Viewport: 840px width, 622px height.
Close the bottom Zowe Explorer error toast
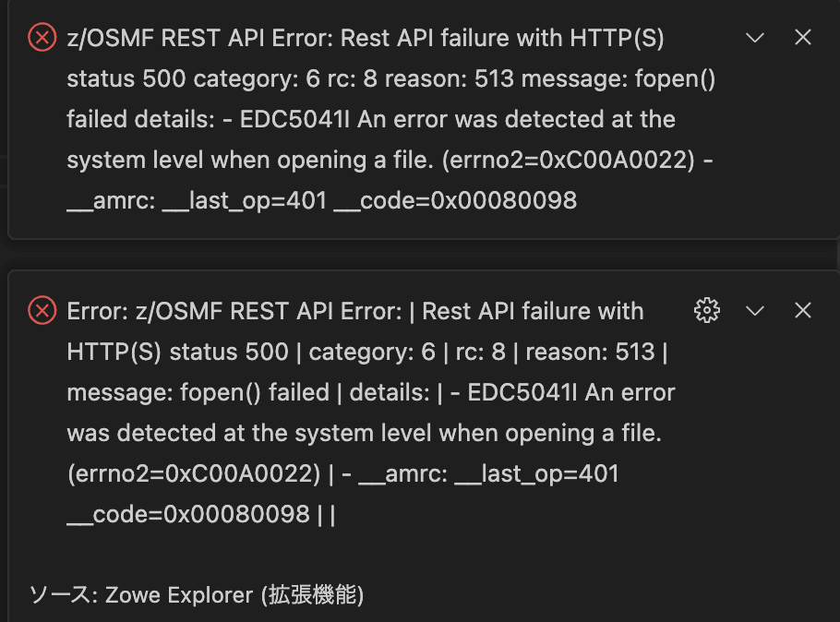pos(802,310)
